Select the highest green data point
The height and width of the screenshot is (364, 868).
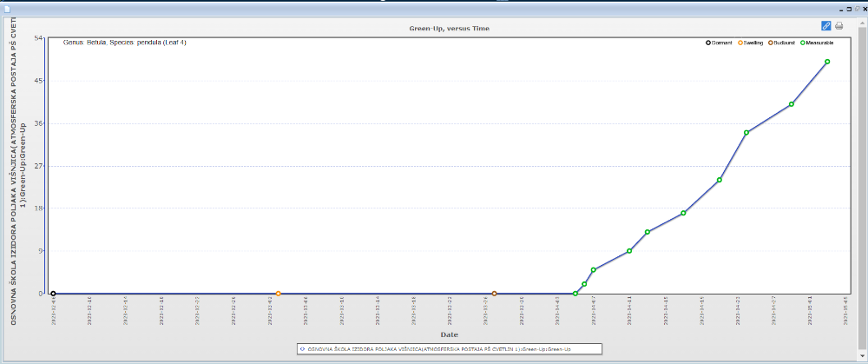(827, 62)
